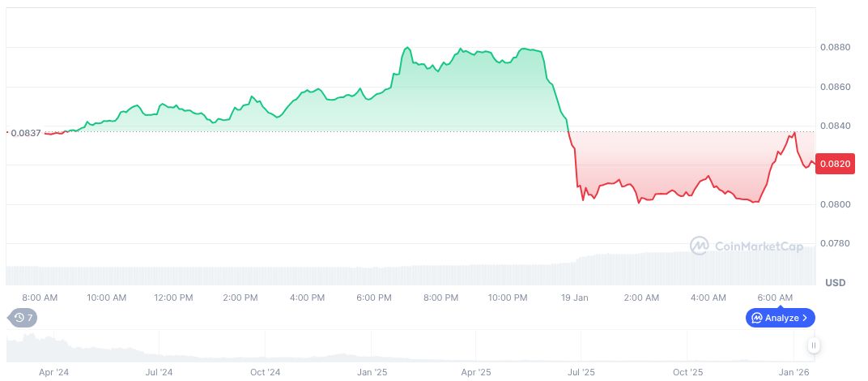Jump to Jul '25 on range timeline
Image resolution: width=868 pixels, height=381 pixels.
click(x=581, y=373)
